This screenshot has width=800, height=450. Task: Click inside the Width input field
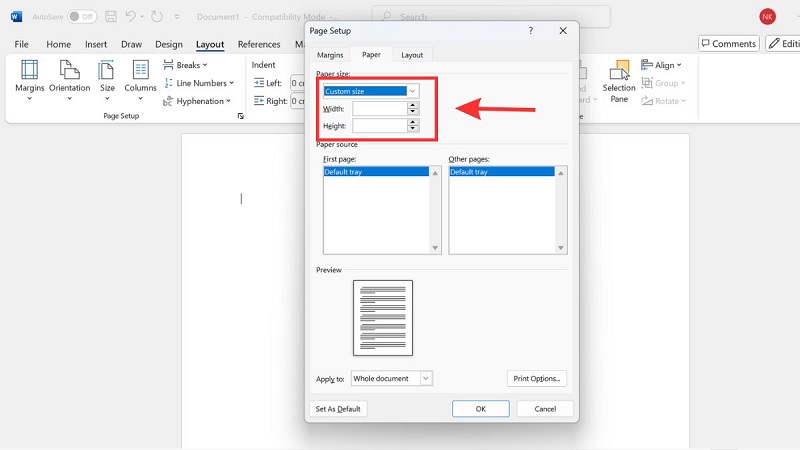[379, 109]
